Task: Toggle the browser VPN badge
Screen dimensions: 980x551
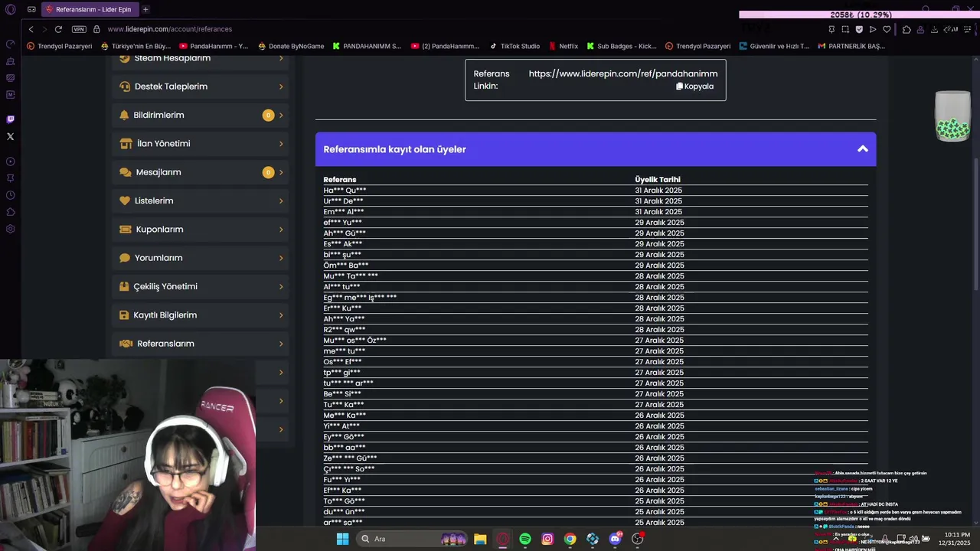Action: click(x=79, y=29)
